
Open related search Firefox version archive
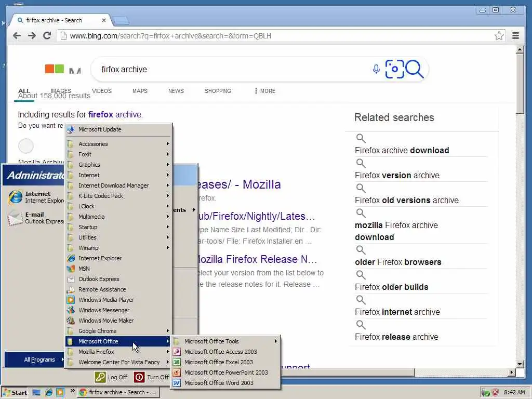(397, 176)
